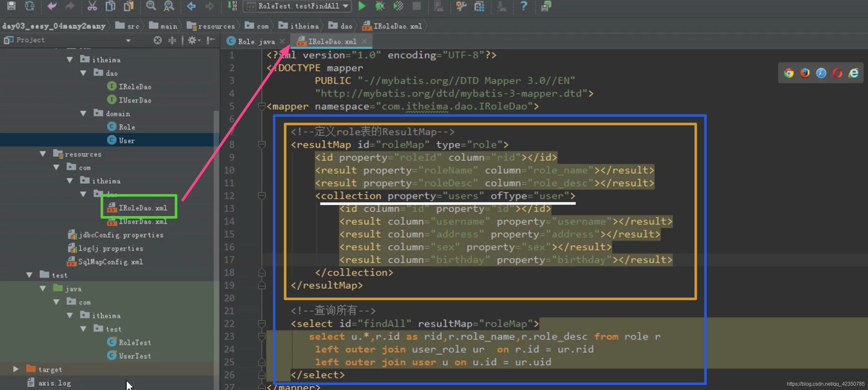Viewport: 868px width, 390px height.
Task: Collapse the green java test folder
Action: click(x=43, y=289)
